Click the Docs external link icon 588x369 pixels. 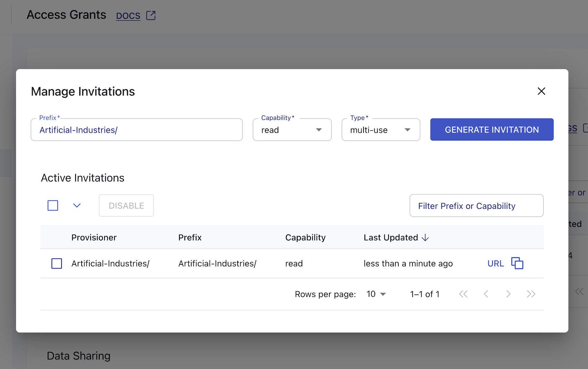[151, 15]
